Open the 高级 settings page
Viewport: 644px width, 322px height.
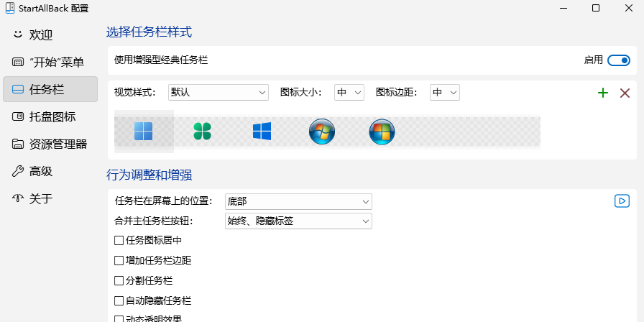(x=50, y=171)
